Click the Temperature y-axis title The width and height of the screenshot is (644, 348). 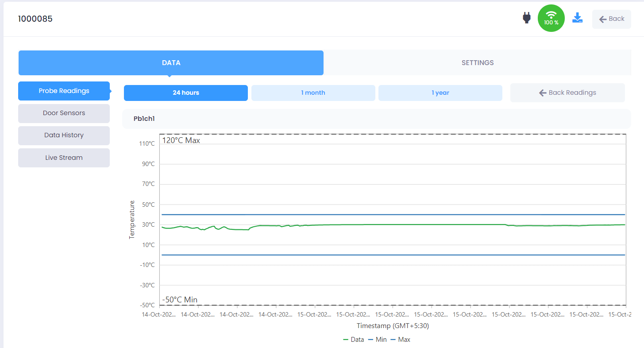point(131,220)
